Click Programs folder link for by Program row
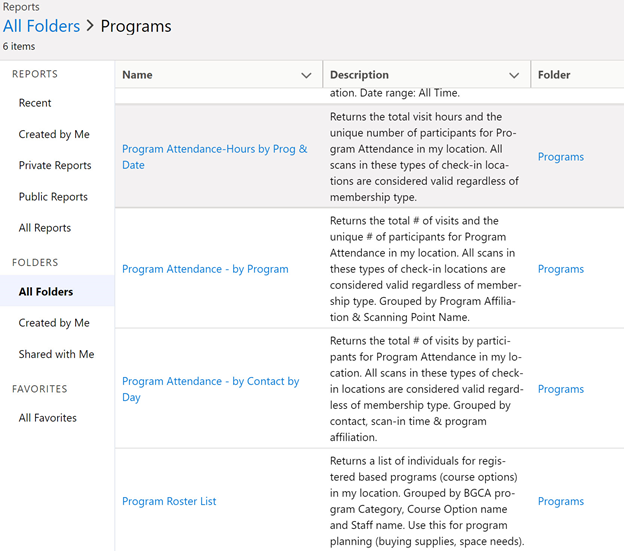Viewport: 624px width, 551px height. click(x=560, y=269)
